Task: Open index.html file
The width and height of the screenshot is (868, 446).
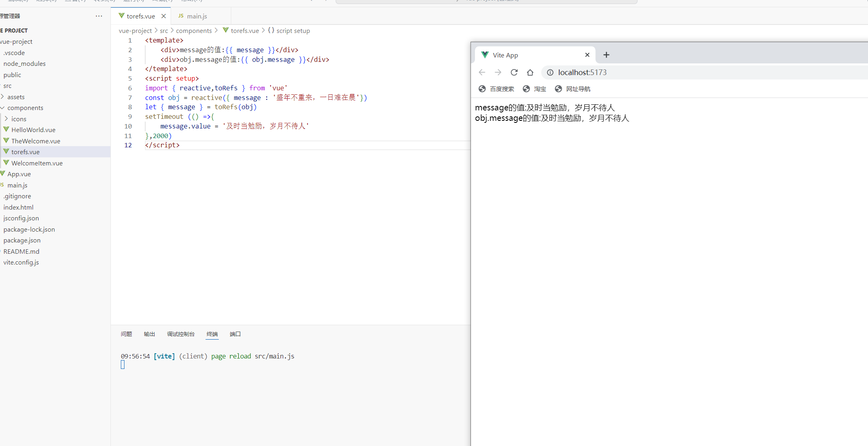Action: coord(18,207)
